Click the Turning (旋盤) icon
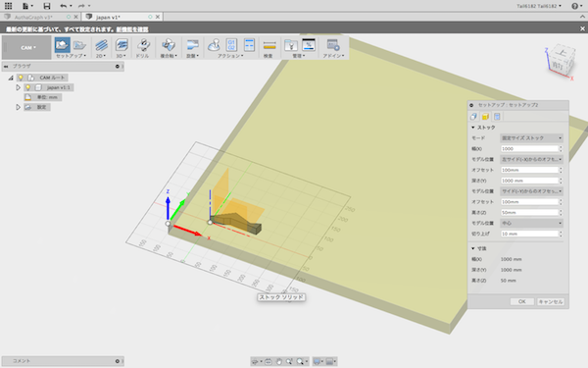The image size is (588, 368). click(192, 45)
